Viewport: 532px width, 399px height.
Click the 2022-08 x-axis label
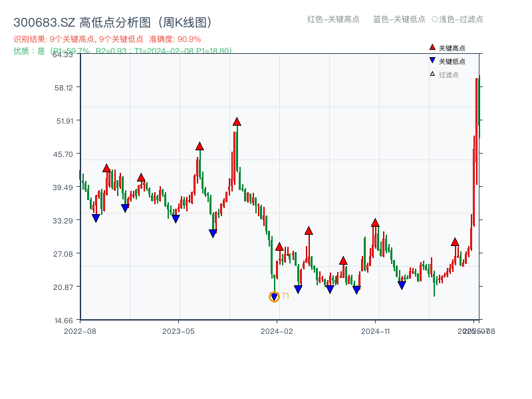click(80, 331)
